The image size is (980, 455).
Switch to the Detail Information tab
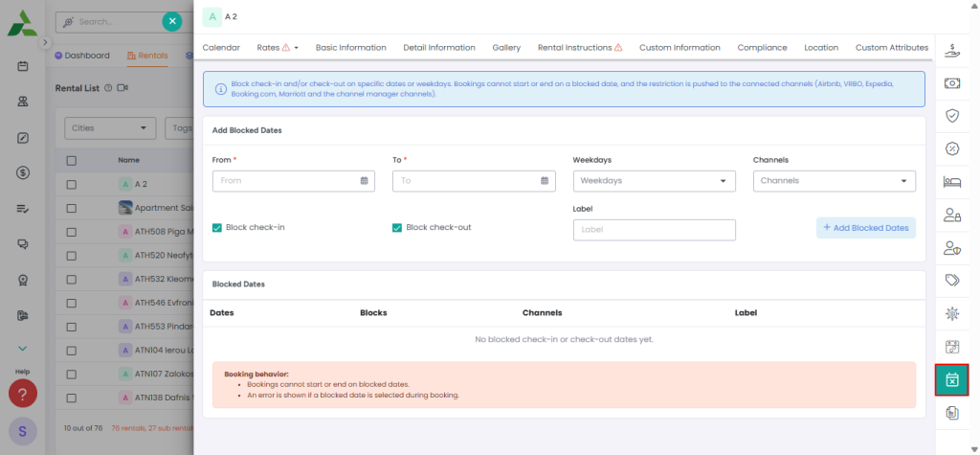(x=439, y=48)
